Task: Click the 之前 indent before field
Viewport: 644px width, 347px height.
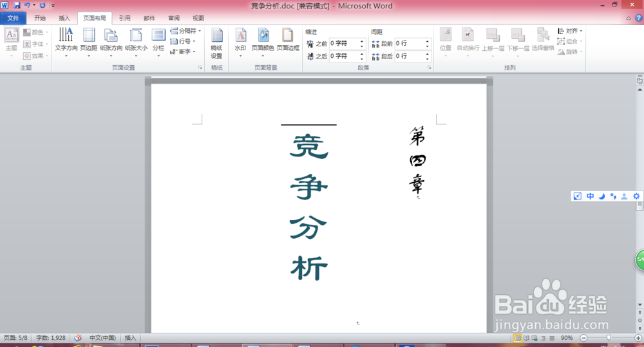Action: pyautogui.click(x=347, y=44)
